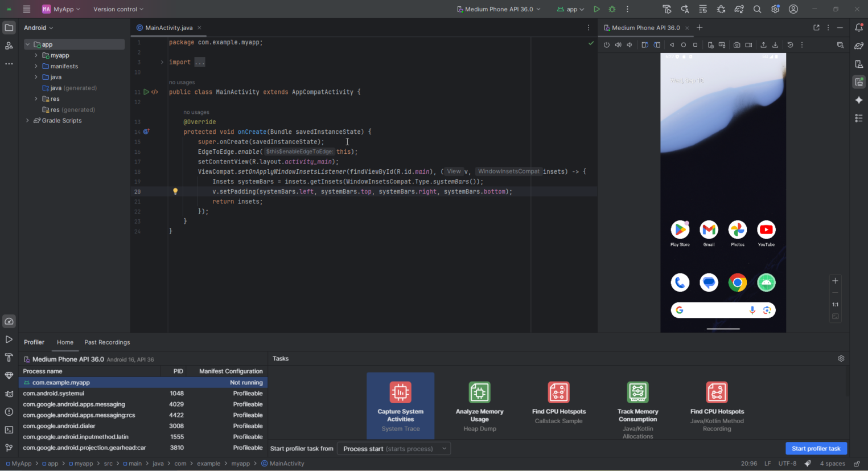This screenshot has width=868, height=471.
Task: Open the Version control menu
Action: pos(118,9)
